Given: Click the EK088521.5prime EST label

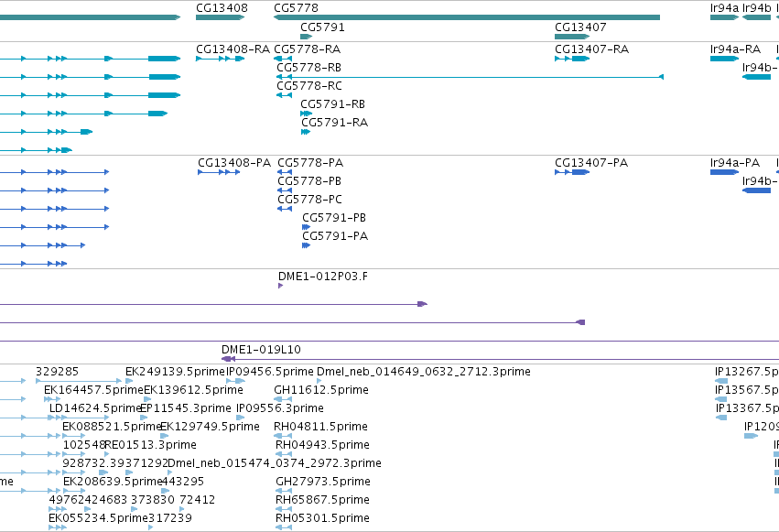Looking at the screenshot, I should pyautogui.click(x=112, y=427).
